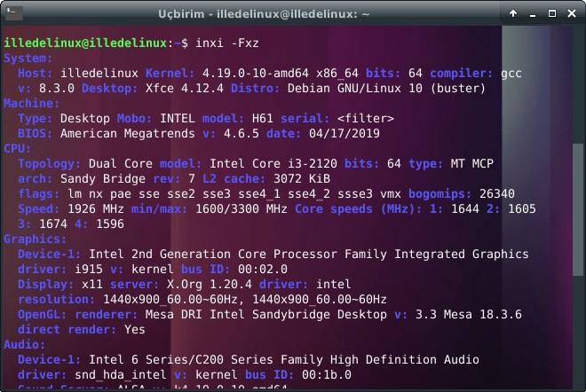Screen dimensions: 586x392
Task: Click the CPU model 'Intel Core i3-2120'
Action: tap(273, 164)
